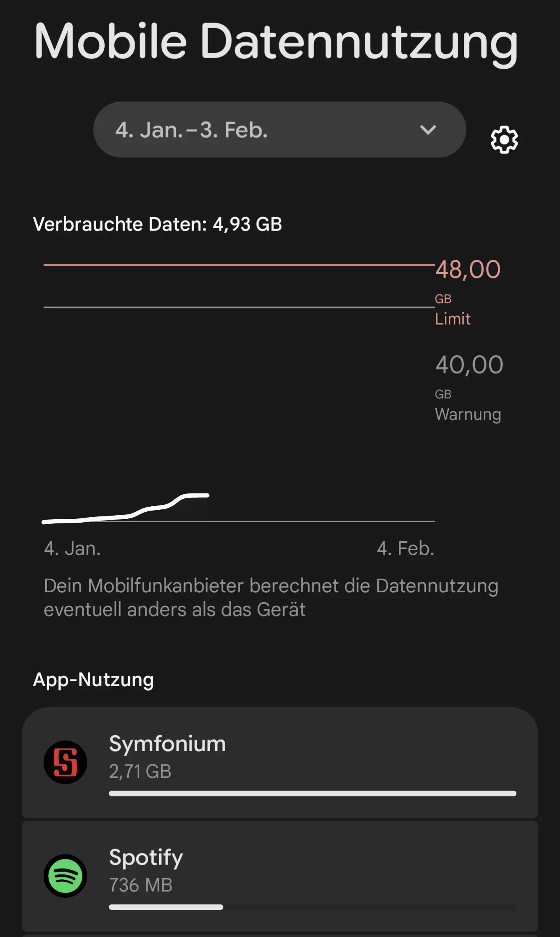Click the chevron arrow in date selector
This screenshot has height=937, width=560.
point(428,130)
